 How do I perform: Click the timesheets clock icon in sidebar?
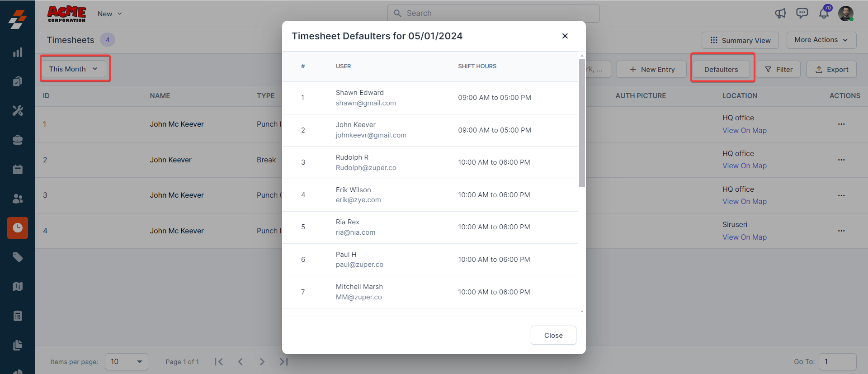pos(18,227)
